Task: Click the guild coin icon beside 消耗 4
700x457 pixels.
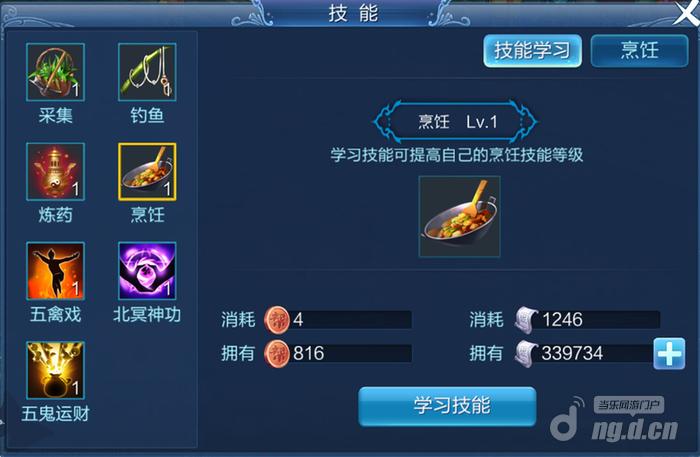Action: [277, 320]
